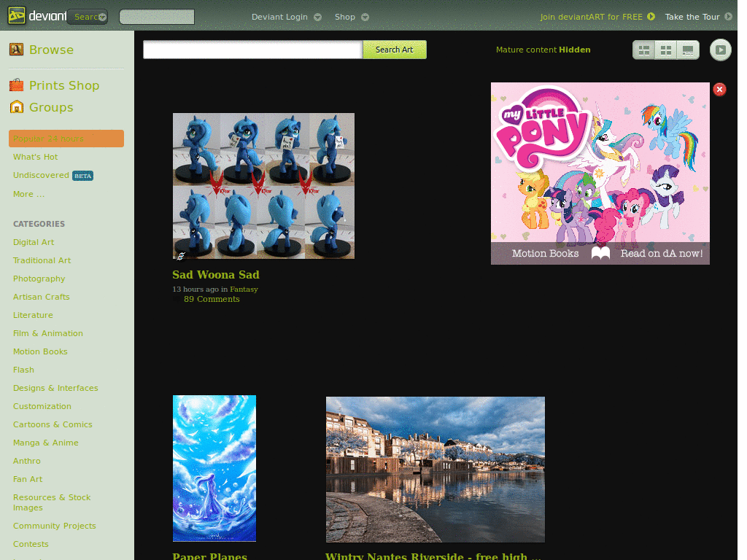Open Paper Planes thumbnail
Viewport: 747px width, 560px height.
tap(214, 468)
